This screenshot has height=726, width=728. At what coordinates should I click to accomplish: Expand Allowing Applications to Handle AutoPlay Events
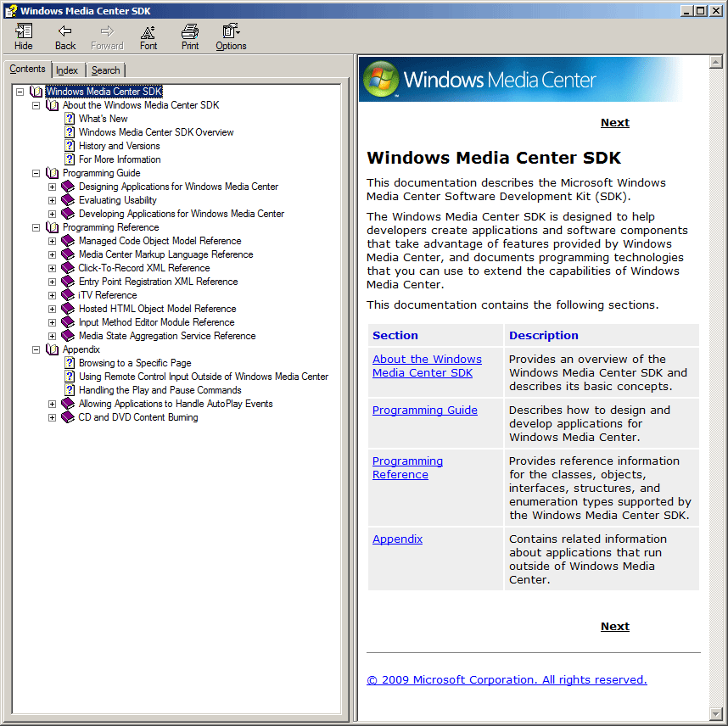click(x=52, y=404)
